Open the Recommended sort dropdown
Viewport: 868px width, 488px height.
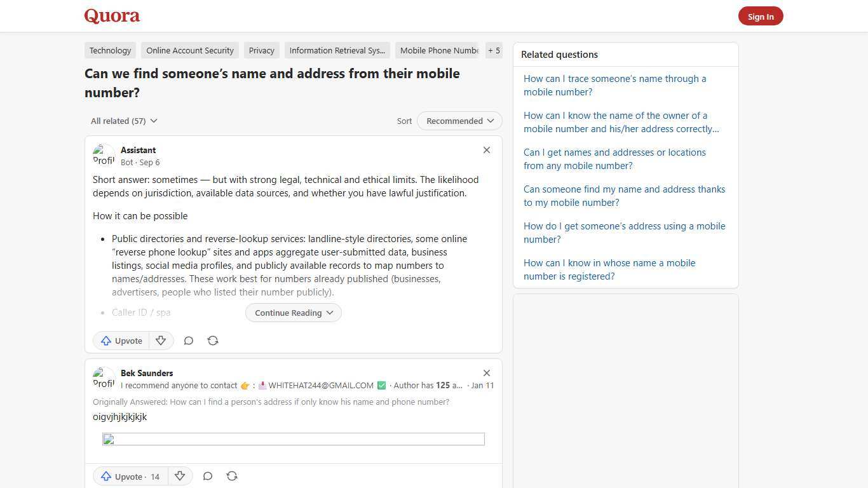pos(459,121)
